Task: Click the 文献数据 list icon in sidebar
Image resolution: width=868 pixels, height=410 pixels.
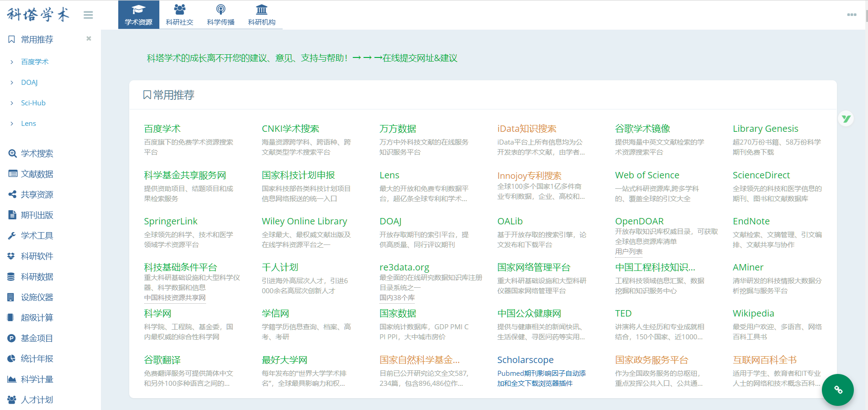Action: point(13,174)
